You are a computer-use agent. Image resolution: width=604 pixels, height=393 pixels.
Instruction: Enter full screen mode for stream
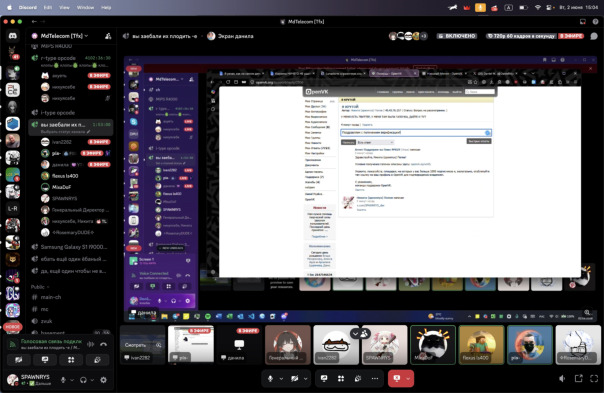[594, 379]
